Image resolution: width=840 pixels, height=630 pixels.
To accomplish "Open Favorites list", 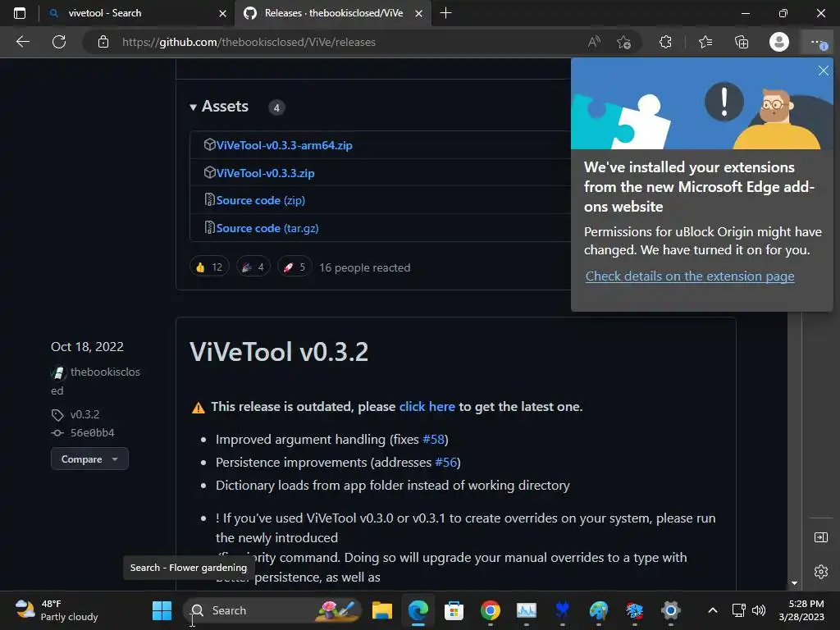I will (705, 42).
